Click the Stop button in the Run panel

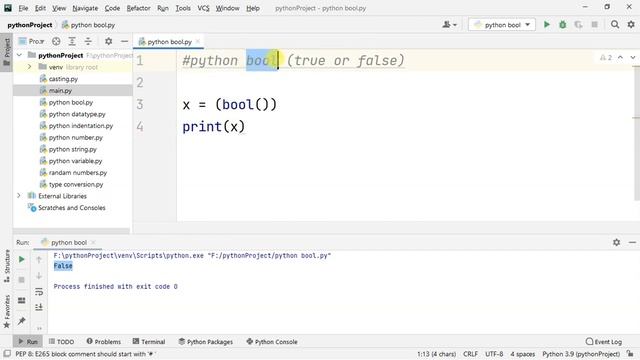(22, 280)
